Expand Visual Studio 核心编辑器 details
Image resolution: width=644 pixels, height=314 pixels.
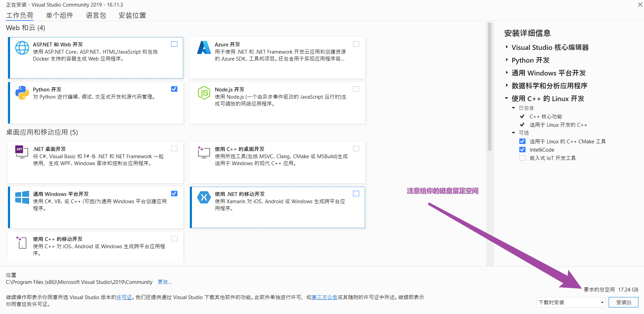click(x=507, y=47)
